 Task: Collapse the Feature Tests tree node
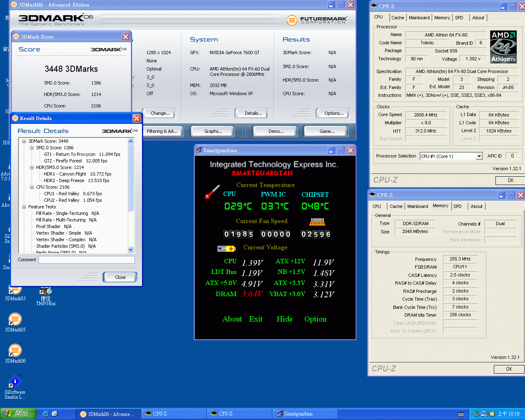tap(24, 207)
